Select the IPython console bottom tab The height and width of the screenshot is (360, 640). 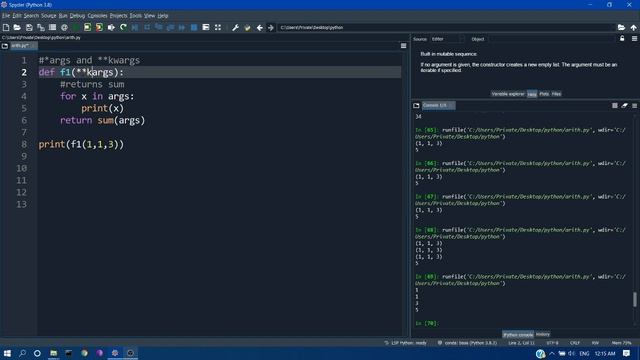[518, 334]
